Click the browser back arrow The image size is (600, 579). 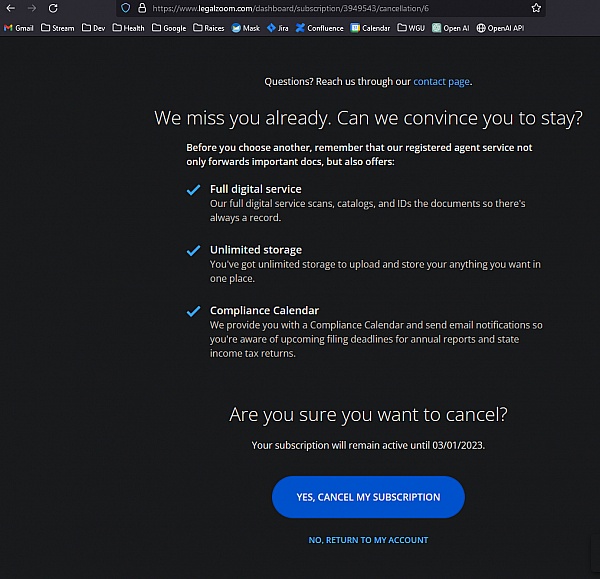(10, 8)
